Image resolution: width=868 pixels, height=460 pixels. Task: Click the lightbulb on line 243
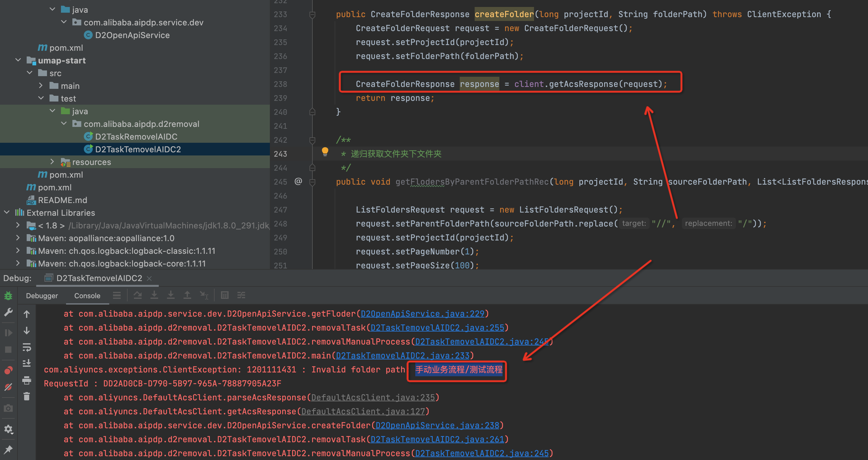click(325, 152)
